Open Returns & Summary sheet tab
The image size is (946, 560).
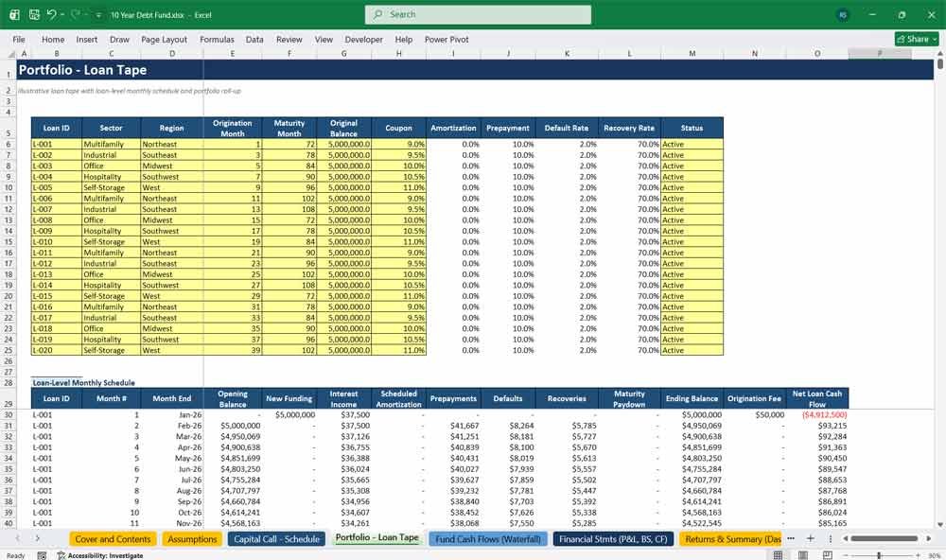point(731,539)
